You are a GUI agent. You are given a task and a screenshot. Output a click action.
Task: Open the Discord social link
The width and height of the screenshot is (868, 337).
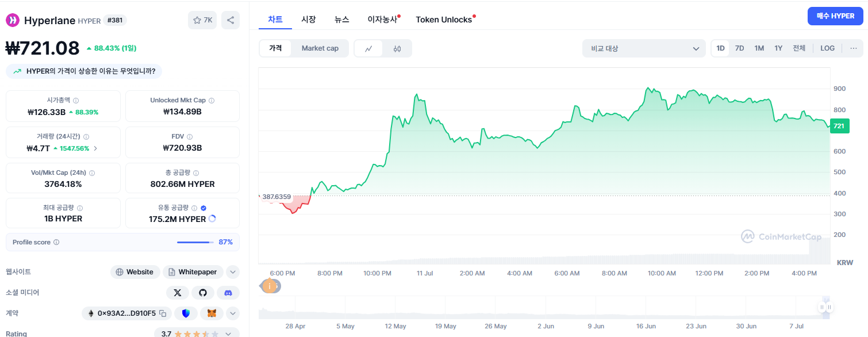(228, 293)
